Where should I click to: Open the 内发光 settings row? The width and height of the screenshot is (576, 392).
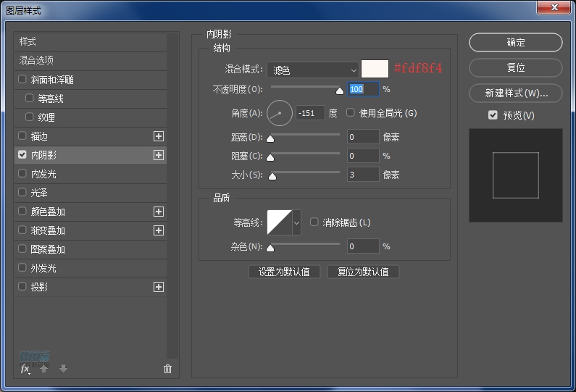point(91,174)
